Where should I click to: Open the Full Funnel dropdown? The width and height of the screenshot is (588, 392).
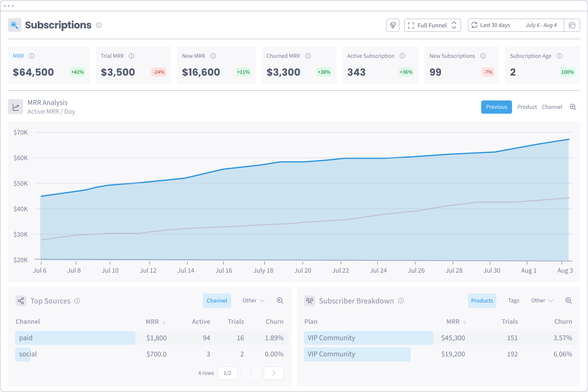pos(432,25)
